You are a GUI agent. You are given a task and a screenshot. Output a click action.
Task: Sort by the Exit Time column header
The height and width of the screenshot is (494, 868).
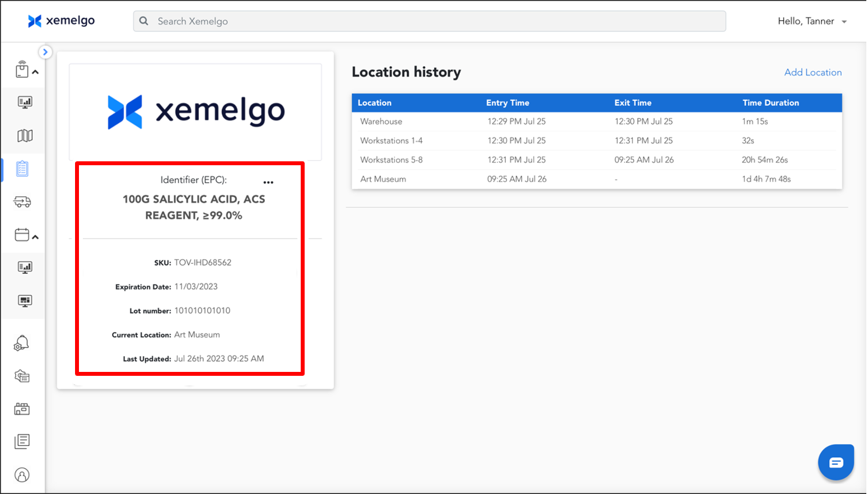coord(633,103)
